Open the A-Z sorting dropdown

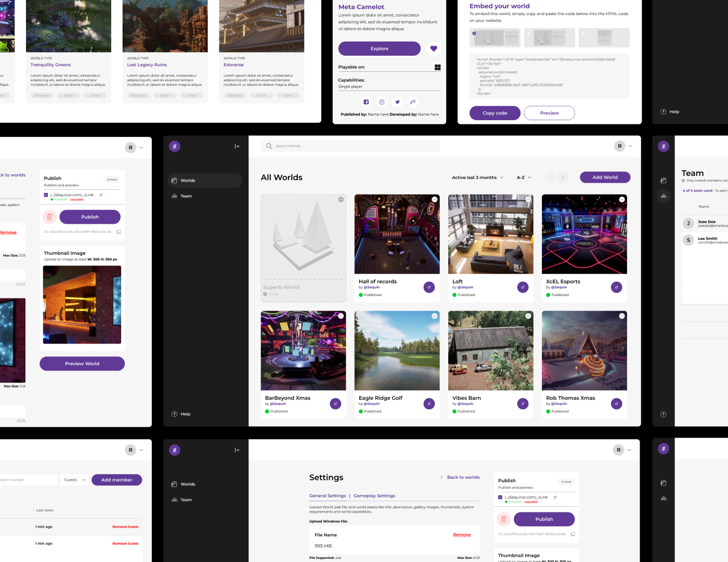(x=524, y=177)
